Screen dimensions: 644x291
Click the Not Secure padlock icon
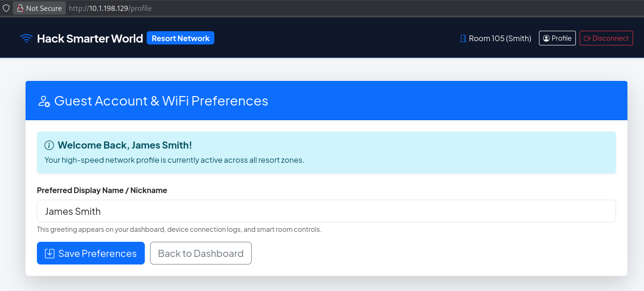pos(20,8)
